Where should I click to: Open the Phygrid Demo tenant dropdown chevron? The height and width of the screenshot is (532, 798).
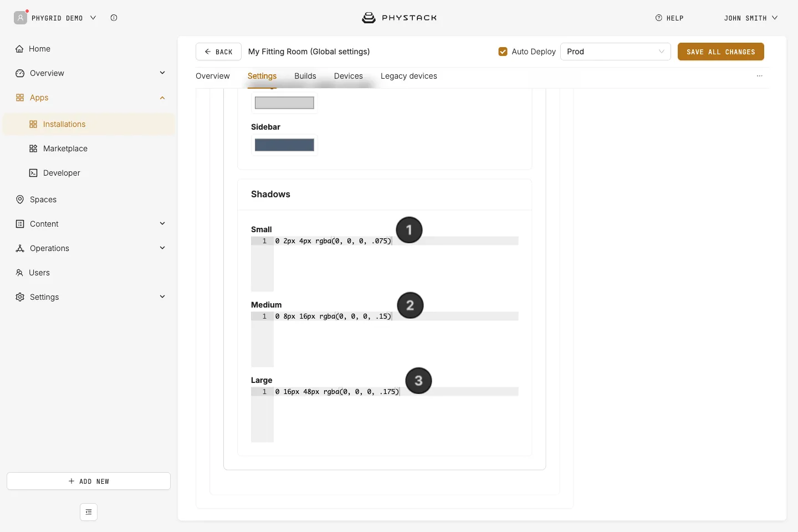pyautogui.click(x=93, y=18)
